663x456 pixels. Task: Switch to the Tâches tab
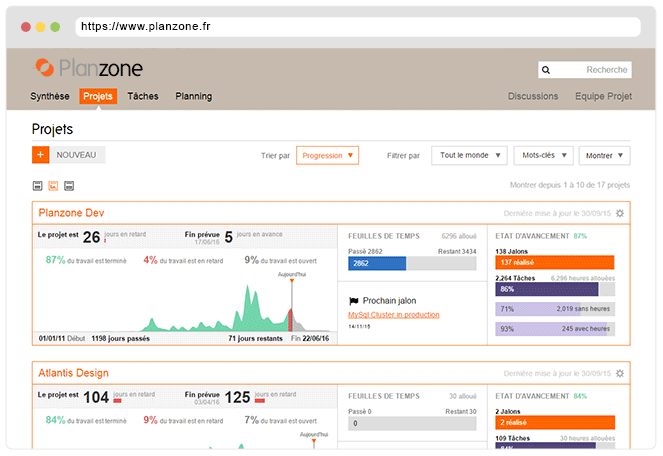(143, 96)
